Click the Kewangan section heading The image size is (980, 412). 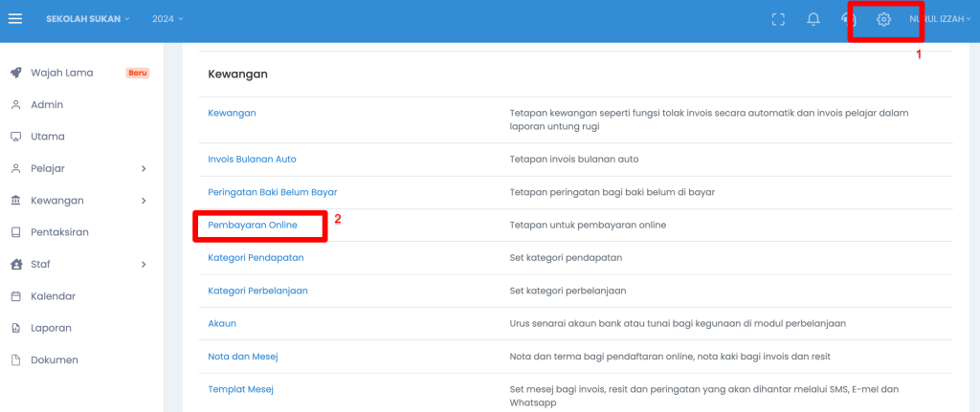point(237,75)
